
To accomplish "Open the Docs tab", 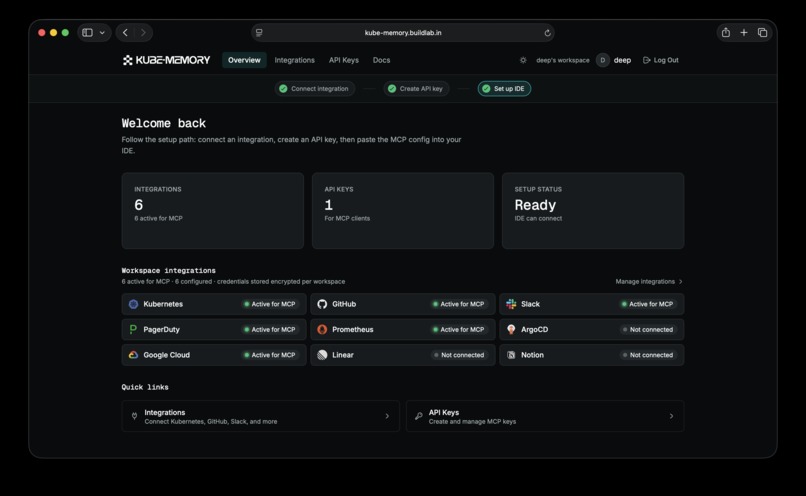I will (381, 60).
